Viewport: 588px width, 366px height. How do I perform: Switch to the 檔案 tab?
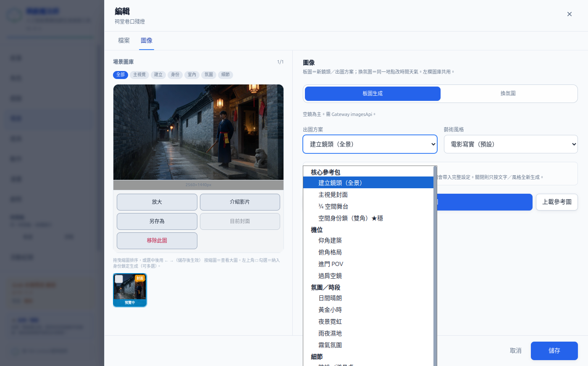click(x=124, y=41)
